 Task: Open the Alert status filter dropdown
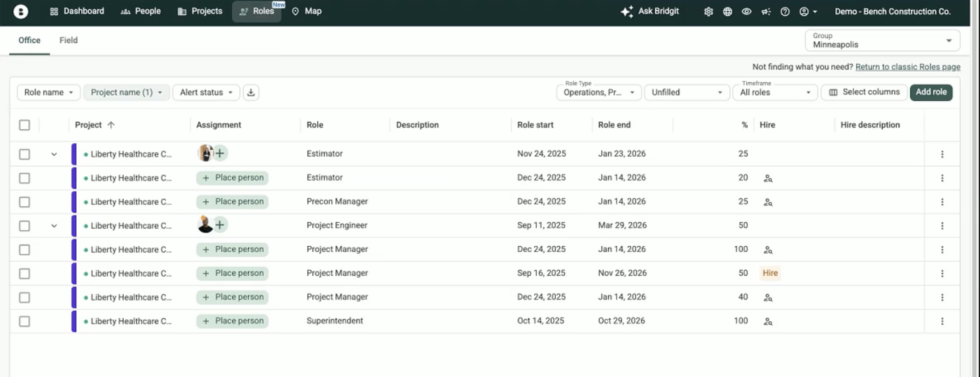tap(206, 92)
